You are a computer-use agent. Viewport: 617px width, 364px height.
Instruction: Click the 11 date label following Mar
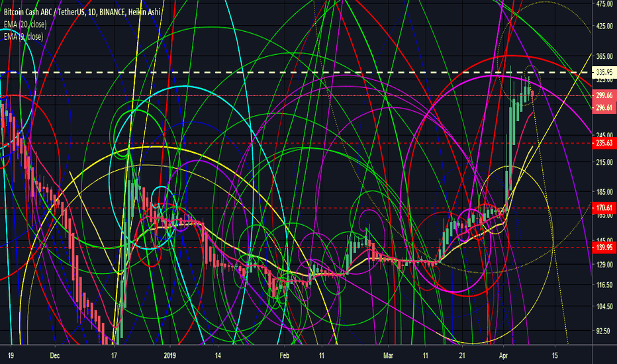426,356
